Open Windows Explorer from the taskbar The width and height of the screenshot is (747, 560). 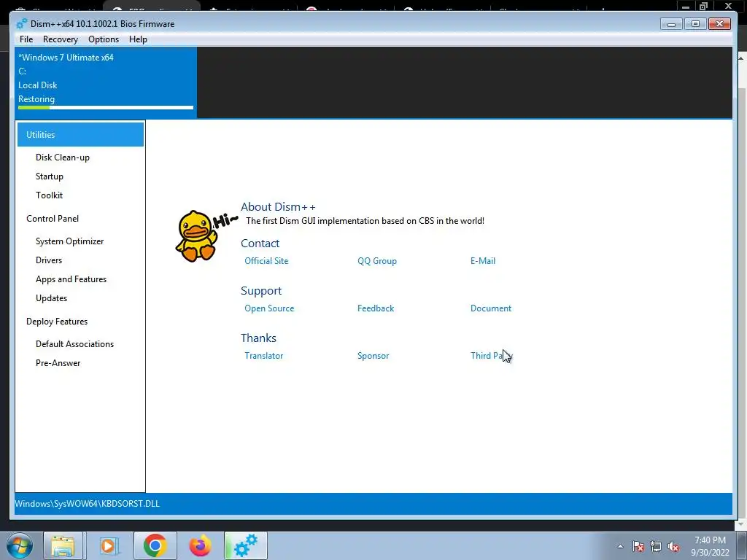(x=63, y=545)
